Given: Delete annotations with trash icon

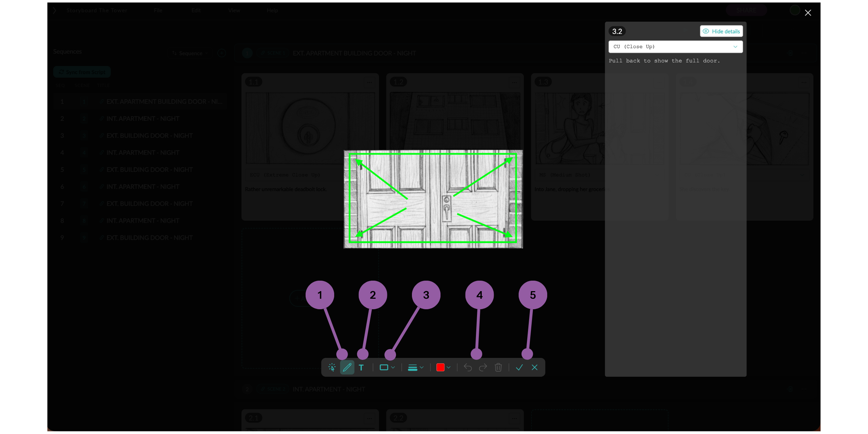Looking at the screenshot, I should (x=498, y=367).
